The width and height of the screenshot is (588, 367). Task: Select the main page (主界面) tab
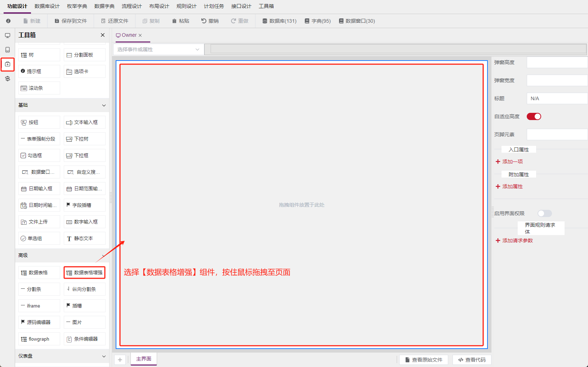pyautogui.click(x=143, y=359)
